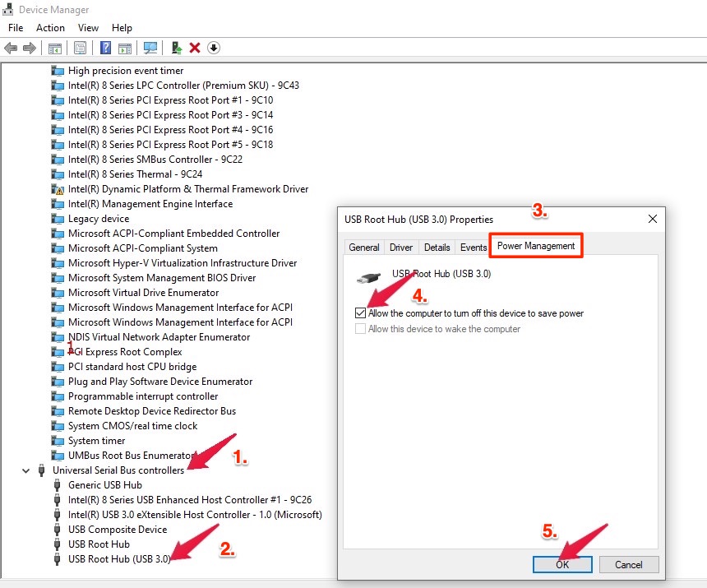This screenshot has height=588, width=707.
Task: Scan for hardware changes via monitor icon
Action: [150, 48]
